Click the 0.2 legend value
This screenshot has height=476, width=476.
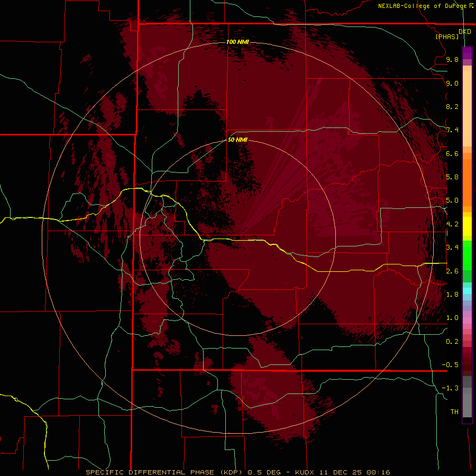[x=452, y=341]
